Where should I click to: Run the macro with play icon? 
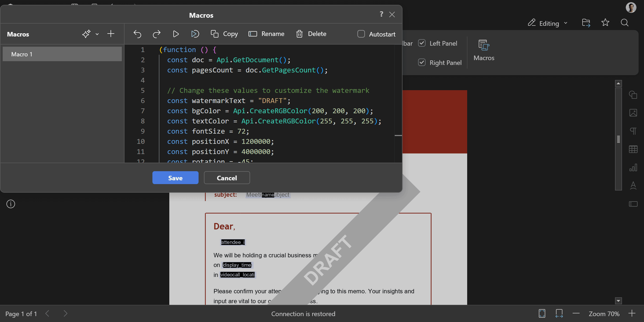[176, 34]
